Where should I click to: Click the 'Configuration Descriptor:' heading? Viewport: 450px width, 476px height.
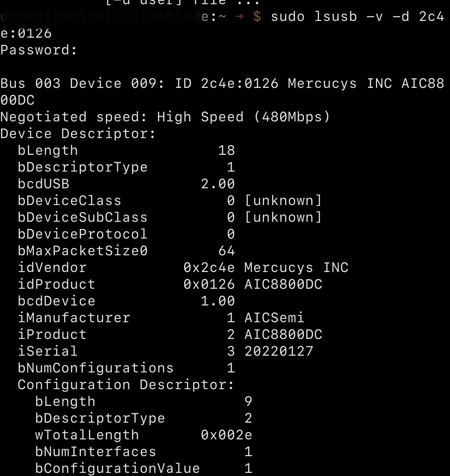coord(126,385)
